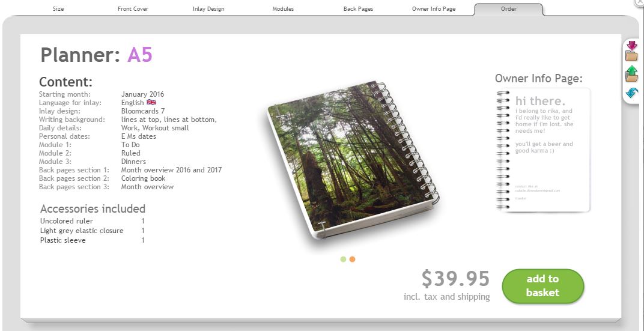Click the load-from-folder green arrow icon
The width and height of the screenshot is (644, 331).
(631, 73)
